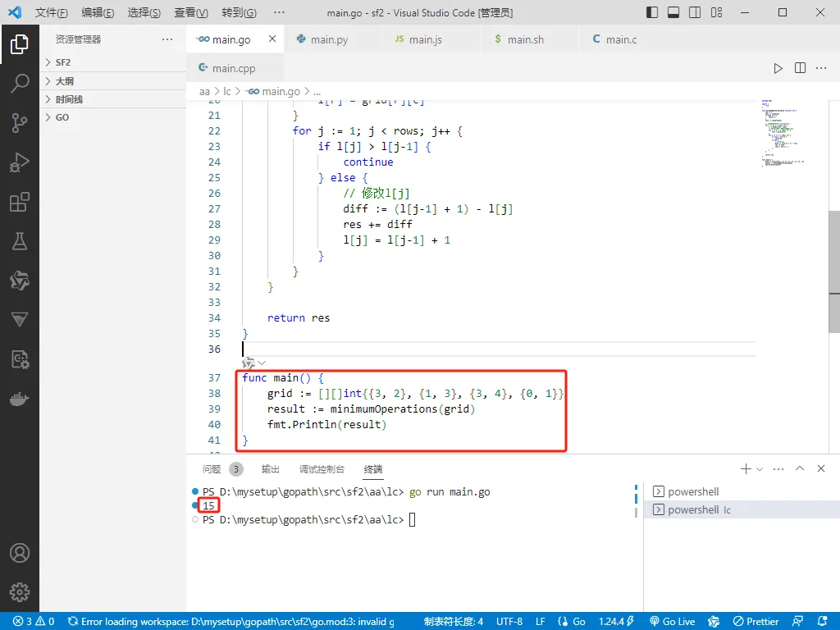The width and height of the screenshot is (840, 630).
Task: Change file encoding UTF-8
Action: 509,622
